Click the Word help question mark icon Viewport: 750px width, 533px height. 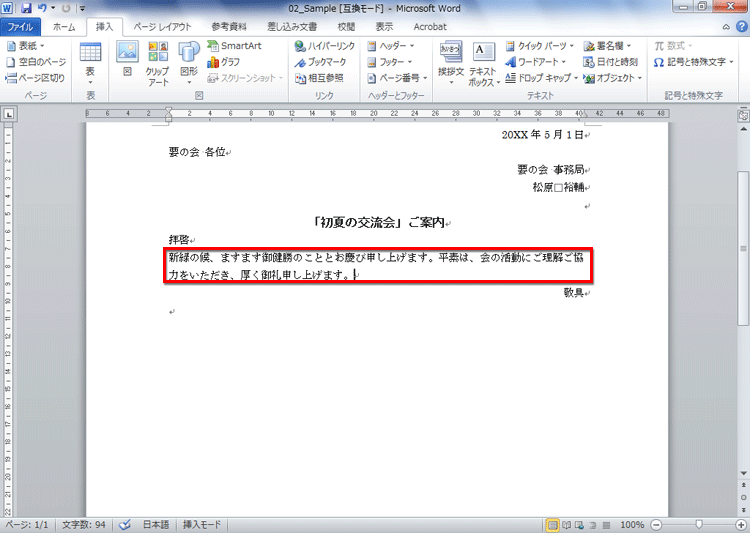point(740,27)
